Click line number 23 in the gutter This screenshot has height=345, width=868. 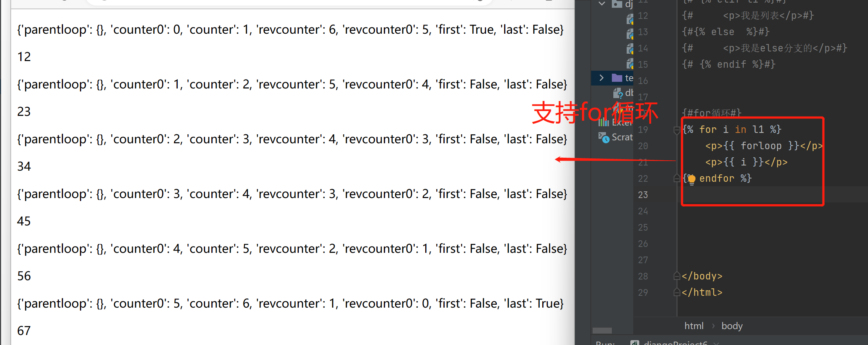tap(643, 195)
